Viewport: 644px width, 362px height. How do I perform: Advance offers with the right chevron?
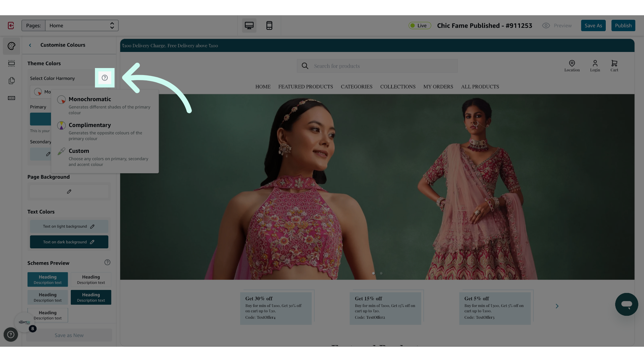pyautogui.click(x=557, y=306)
